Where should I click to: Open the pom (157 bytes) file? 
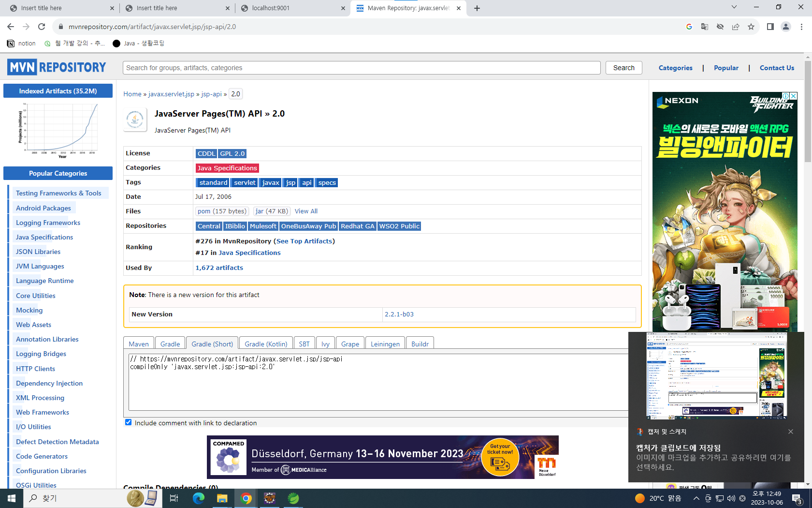pos(222,211)
